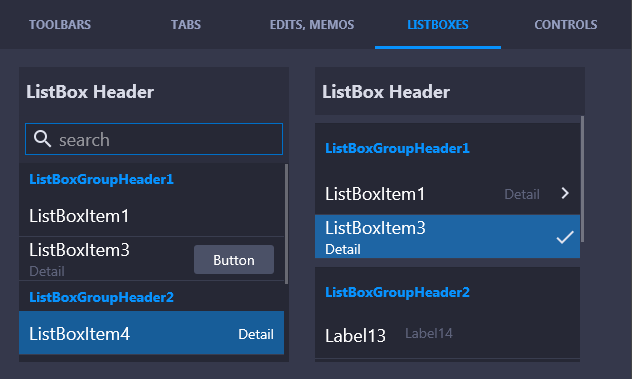Viewport: 632px width, 379px height.
Task: Select ListBoxItem3 in the right listbox
Action: point(447,236)
